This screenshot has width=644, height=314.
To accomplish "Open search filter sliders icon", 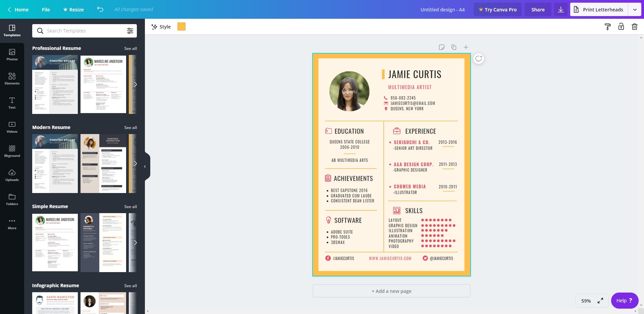I will click(x=130, y=31).
